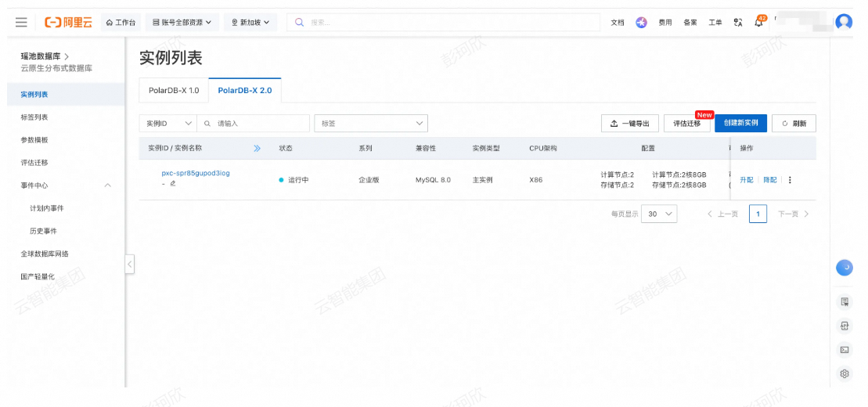The image size is (868, 407).
Task: Click the 刷新 refresh button
Action: 794,124
